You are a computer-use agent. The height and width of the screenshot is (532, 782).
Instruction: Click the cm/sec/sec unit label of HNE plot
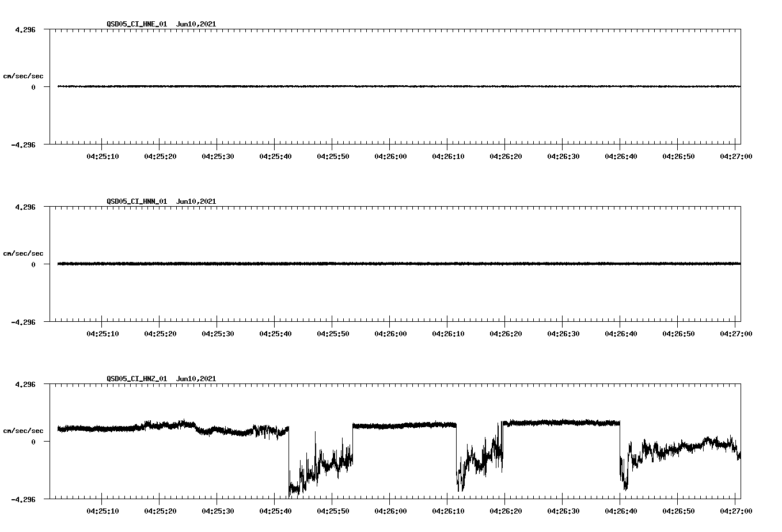click(x=23, y=76)
